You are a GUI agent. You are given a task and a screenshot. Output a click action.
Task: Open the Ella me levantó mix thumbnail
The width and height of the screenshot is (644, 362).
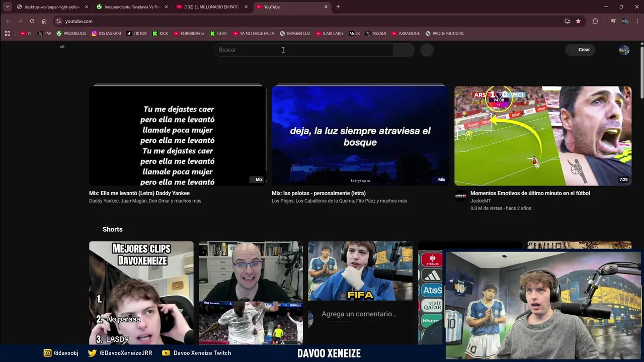pyautogui.click(x=178, y=136)
